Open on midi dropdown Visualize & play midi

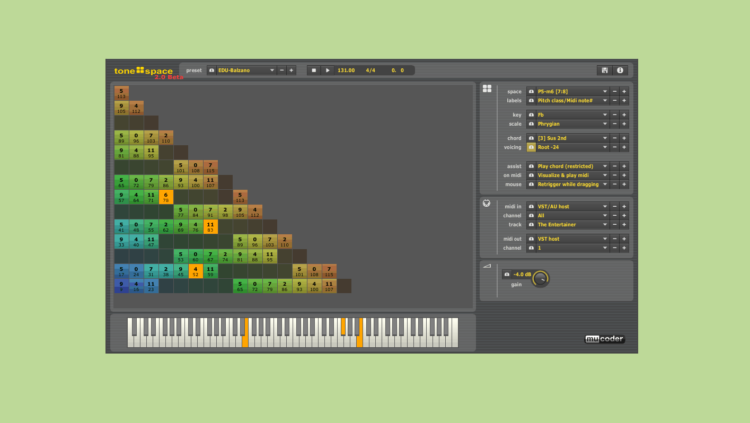[x=572, y=175]
